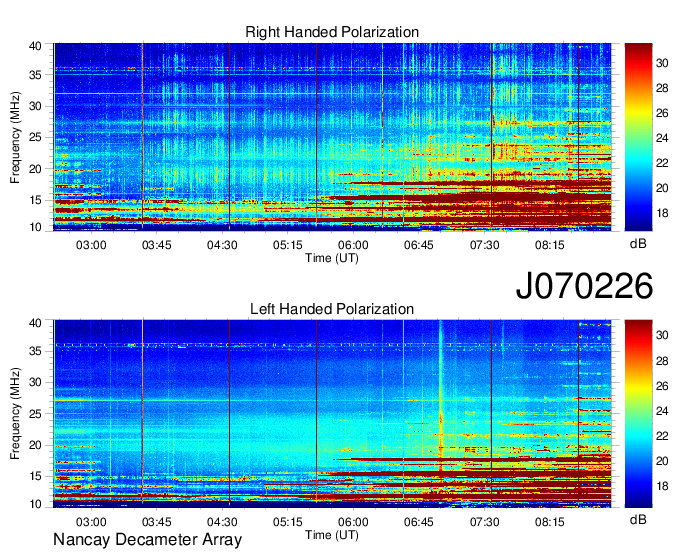Click the 'Right Handed Polarization' plot title
Viewport: 680px width, 552px height.
point(332,32)
